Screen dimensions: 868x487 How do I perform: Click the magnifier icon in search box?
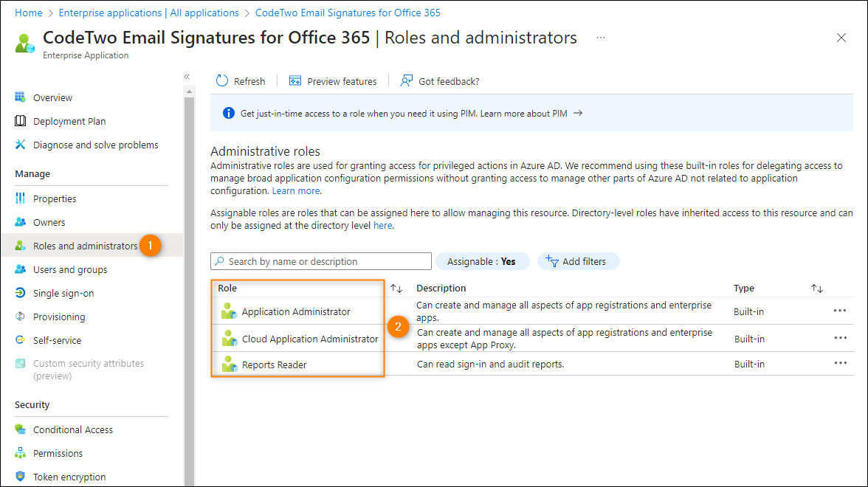[x=220, y=260]
